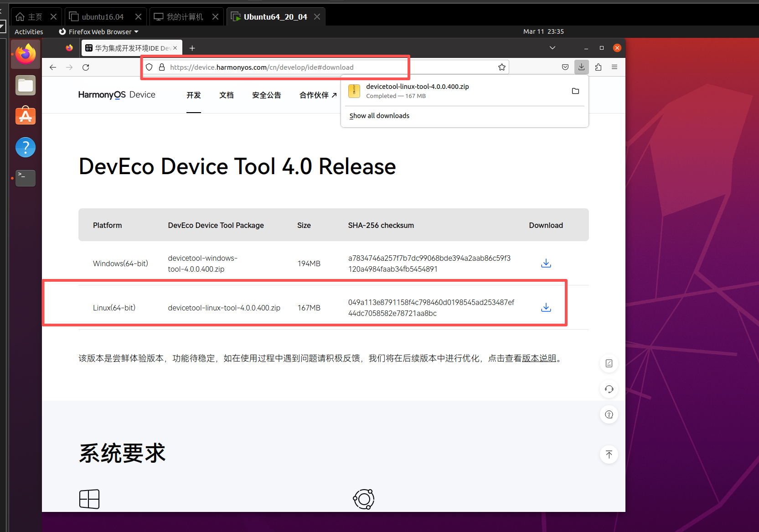Click the 系统要求 heading
759x532 pixels.
[122, 453]
